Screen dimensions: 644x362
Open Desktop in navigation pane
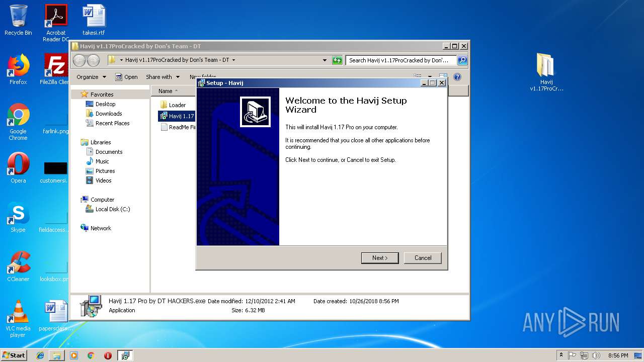105,104
